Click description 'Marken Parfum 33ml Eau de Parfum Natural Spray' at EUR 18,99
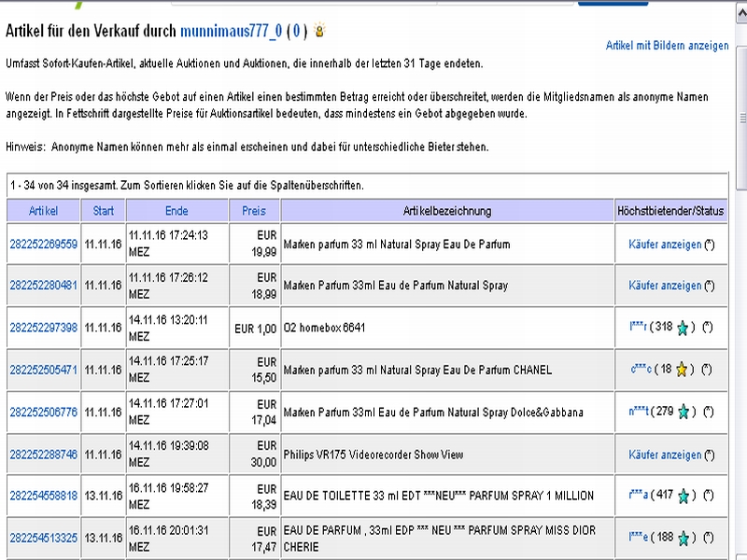The image size is (747, 560). [x=395, y=286]
